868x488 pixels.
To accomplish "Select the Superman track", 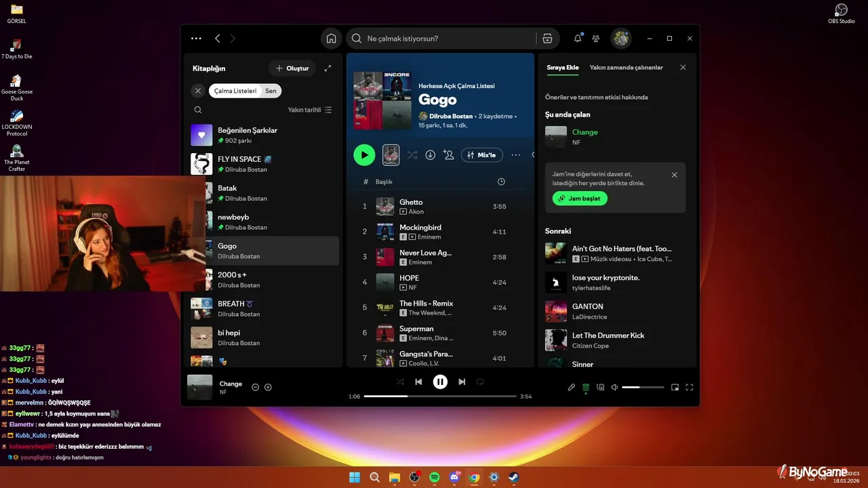I will 441,333.
